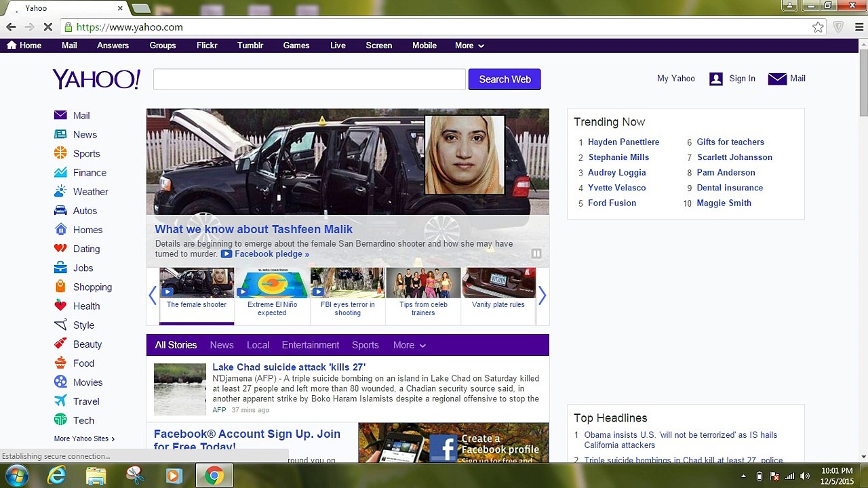Open File Explorer from the taskbar
The height and width of the screenshot is (488, 868).
point(96,476)
